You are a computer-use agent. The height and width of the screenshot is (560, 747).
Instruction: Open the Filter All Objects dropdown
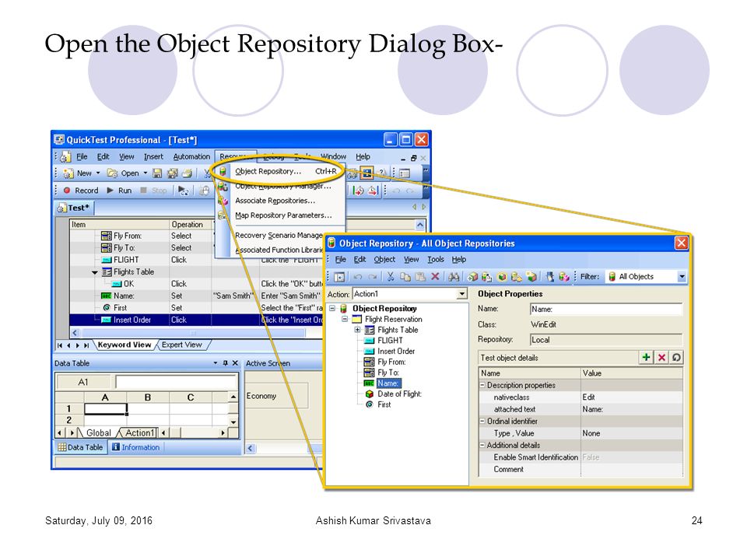[x=682, y=277]
